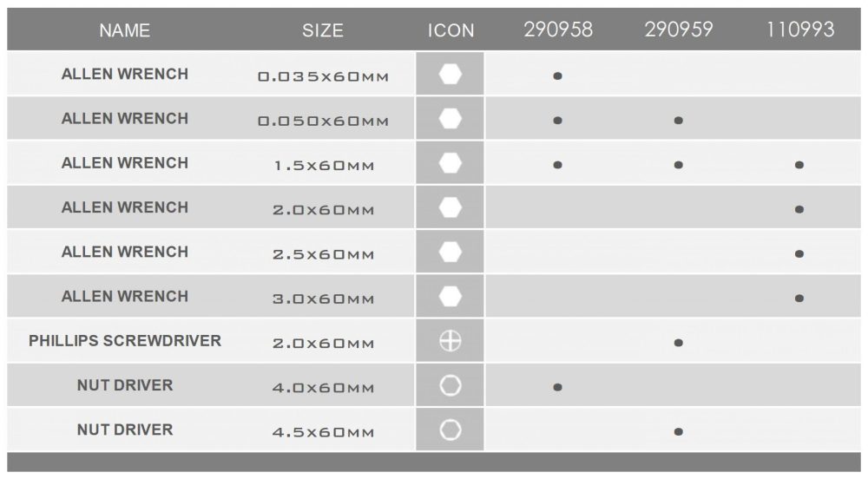Screen dimensions: 868x479
Task: Click the hex icon for 0.050x60mm Allen wrench
Action: click(450, 118)
